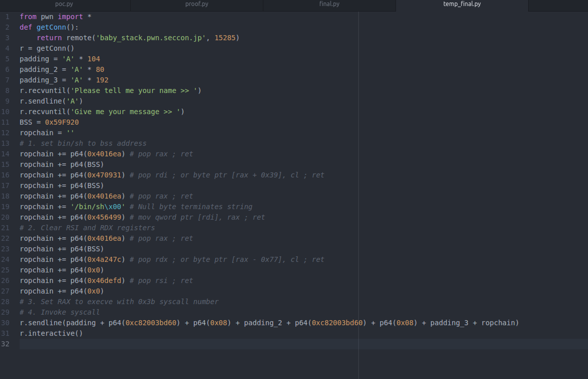
Task: Click final 'ropchain' argument on line 30
Action: [x=498, y=323]
